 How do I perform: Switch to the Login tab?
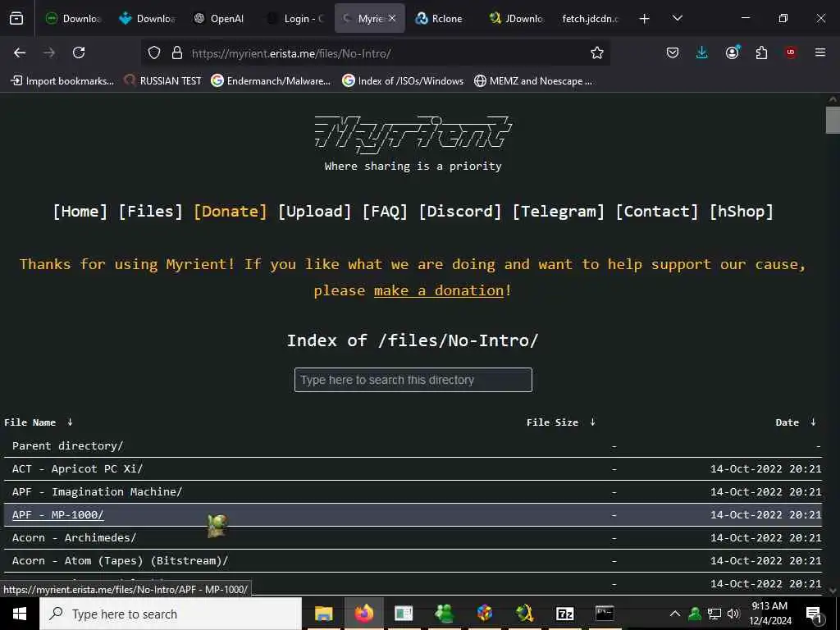(296, 19)
